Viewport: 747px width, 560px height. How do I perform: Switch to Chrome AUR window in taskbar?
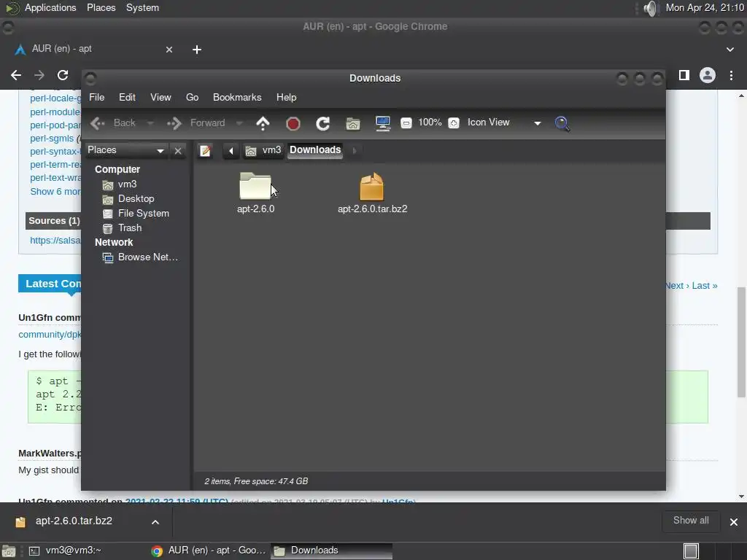click(x=209, y=551)
